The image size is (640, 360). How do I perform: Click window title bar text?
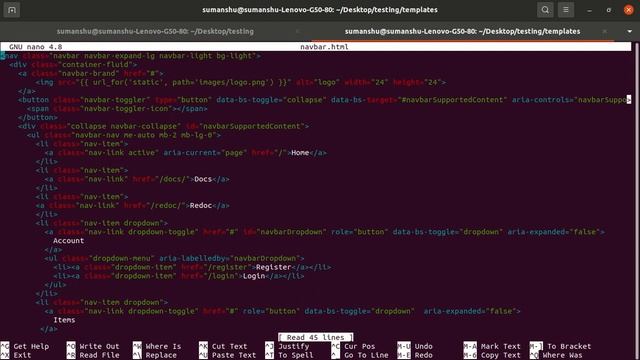click(320, 10)
